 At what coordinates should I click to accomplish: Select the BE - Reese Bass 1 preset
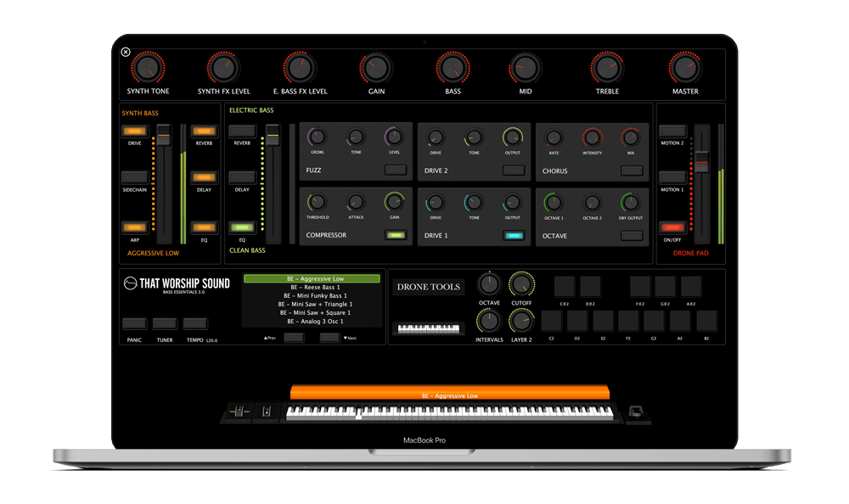(316, 288)
